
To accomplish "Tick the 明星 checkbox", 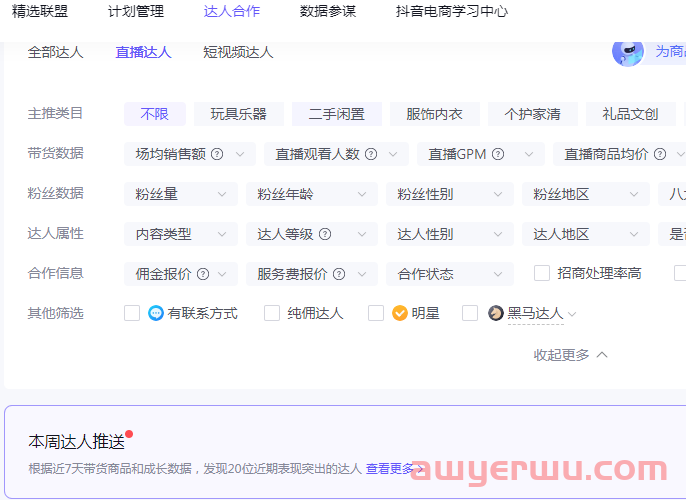I will (x=376, y=313).
